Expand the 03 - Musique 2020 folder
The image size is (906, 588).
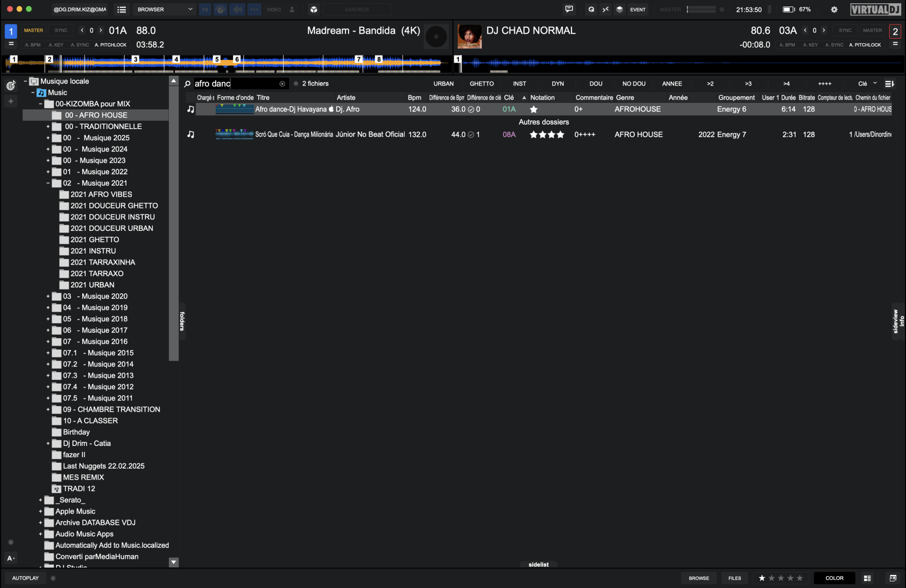pyautogui.click(x=48, y=297)
